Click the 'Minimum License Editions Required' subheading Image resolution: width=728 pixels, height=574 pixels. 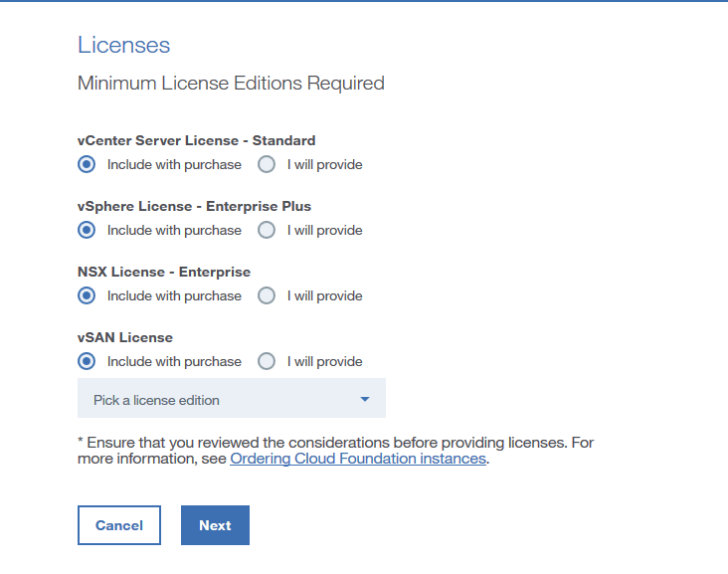point(231,84)
